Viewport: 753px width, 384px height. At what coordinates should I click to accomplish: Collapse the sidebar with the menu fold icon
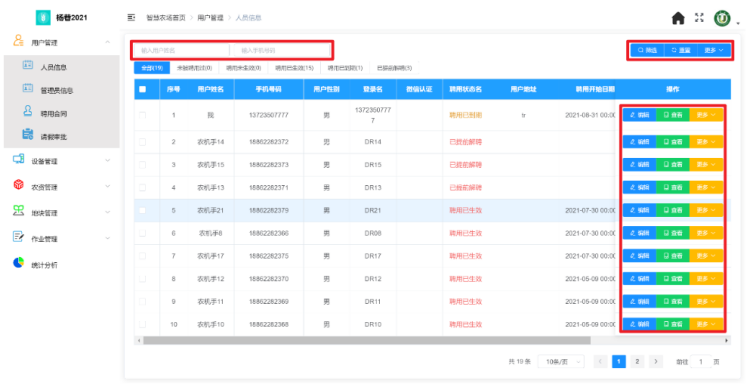pos(131,18)
